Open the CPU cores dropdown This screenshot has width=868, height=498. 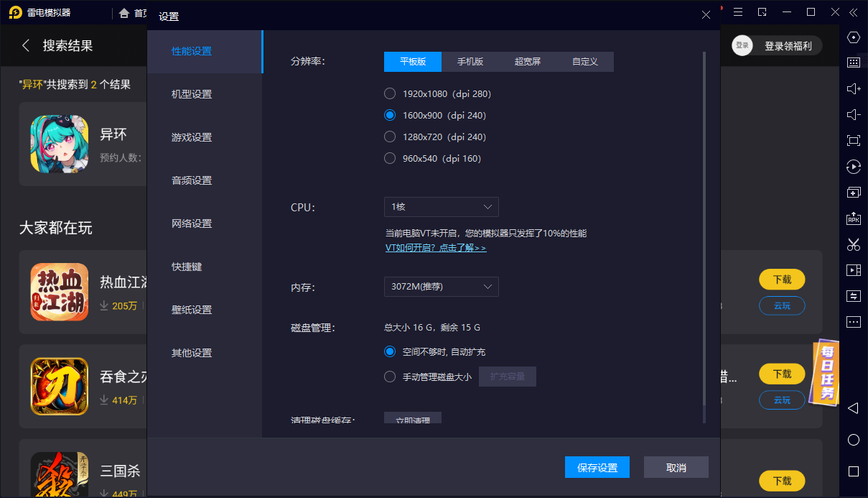point(442,207)
